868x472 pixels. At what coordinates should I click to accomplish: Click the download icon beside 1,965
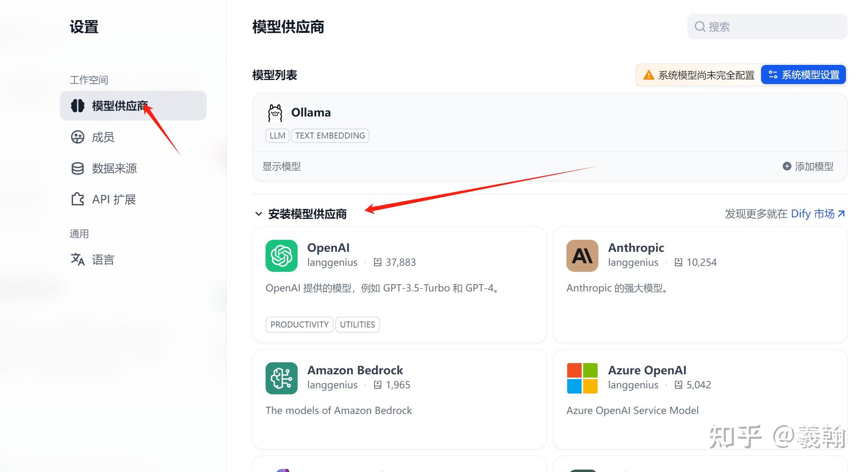click(377, 385)
